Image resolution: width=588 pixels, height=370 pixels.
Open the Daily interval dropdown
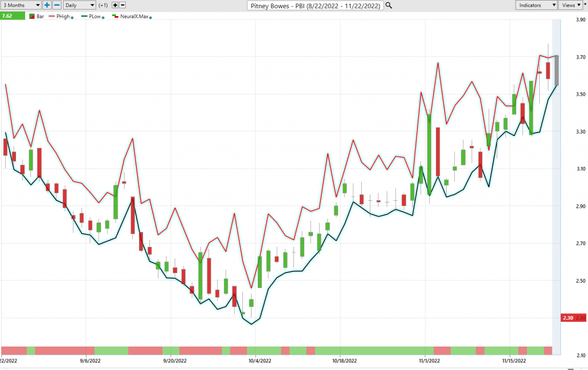pyautogui.click(x=79, y=5)
